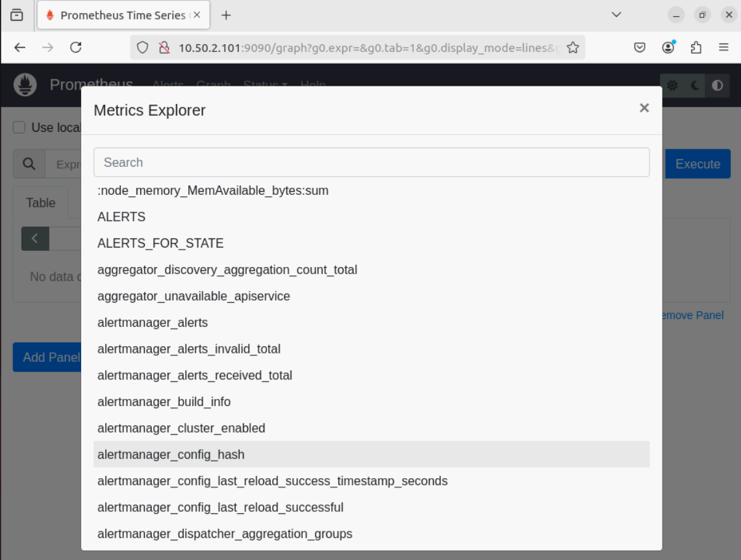Click the previous time arrow button
741x560 pixels.
(35, 238)
